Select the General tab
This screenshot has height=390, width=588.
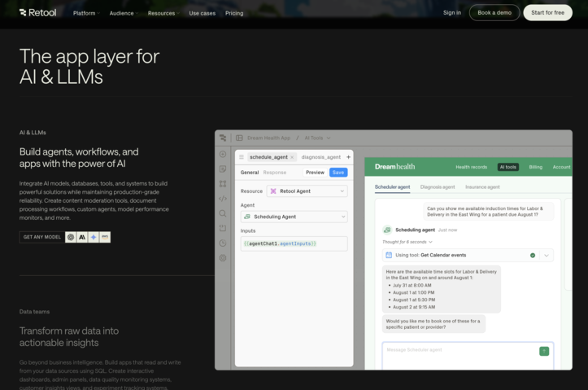[250, 173]
